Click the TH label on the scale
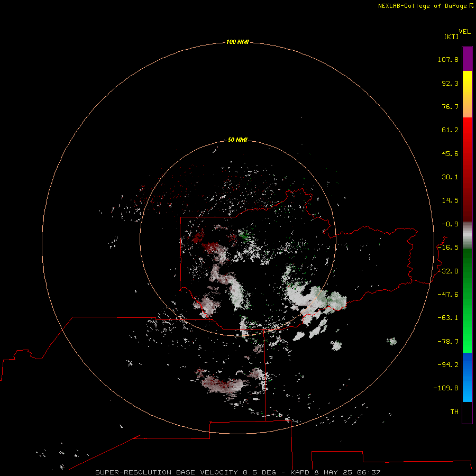Viewport: 476px width, 476px height. pyautogui.click(x=454, y=412)
